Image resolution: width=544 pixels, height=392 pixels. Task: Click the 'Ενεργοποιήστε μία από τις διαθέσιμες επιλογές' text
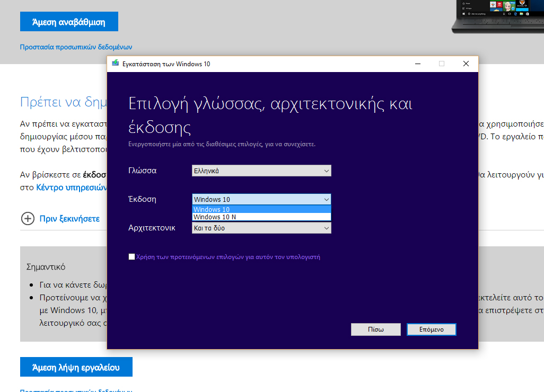222,144
